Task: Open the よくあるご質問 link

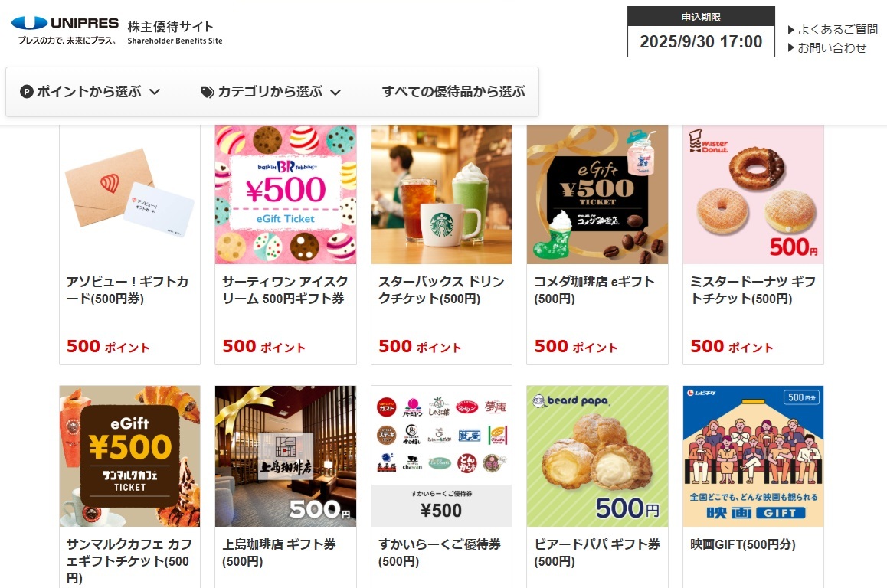Action: (838, 29)
